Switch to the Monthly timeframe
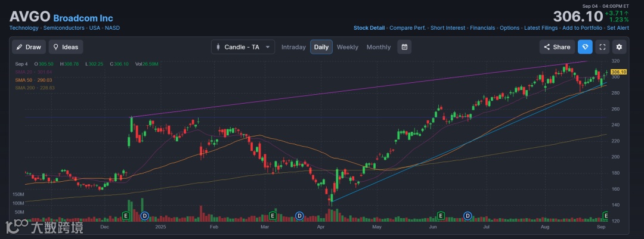This screenshot has height=239, width=644. [378, 47]
